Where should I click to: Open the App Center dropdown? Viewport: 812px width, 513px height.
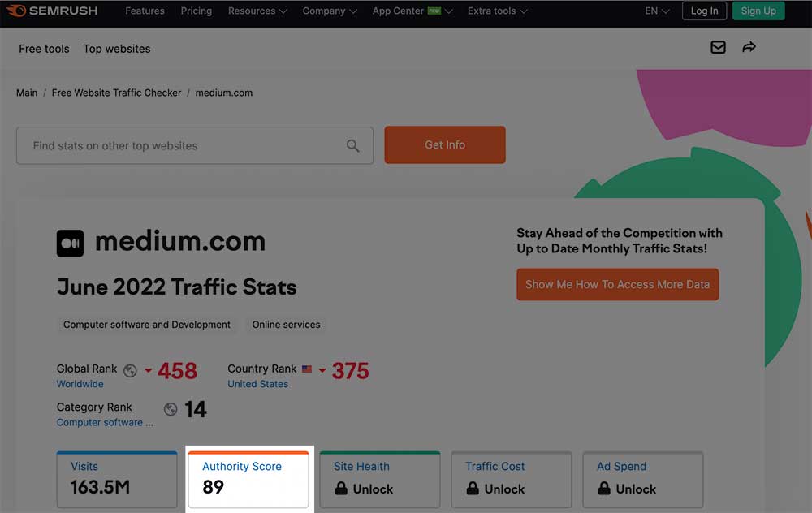coord(412,11)
